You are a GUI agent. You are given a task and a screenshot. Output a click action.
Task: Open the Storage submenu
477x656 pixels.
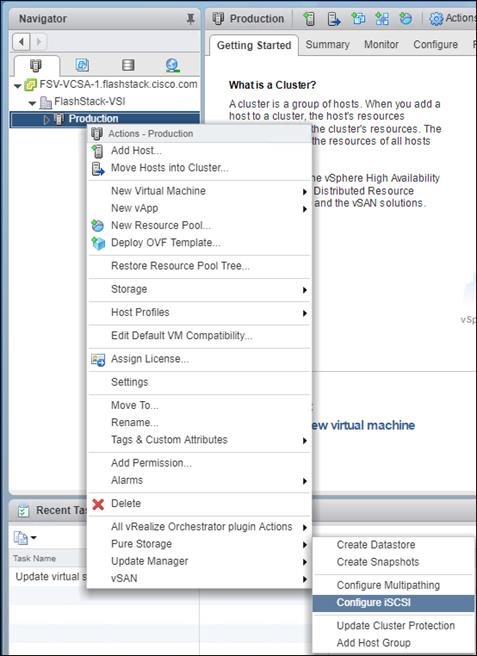199,290
